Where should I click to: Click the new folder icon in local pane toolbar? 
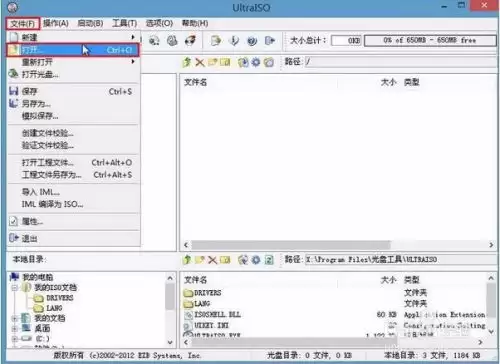click(200, 260)
